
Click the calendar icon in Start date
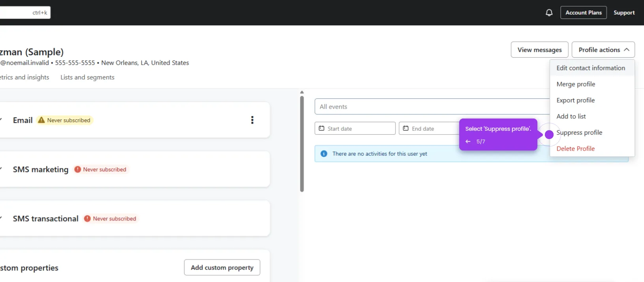coord(321,128)
